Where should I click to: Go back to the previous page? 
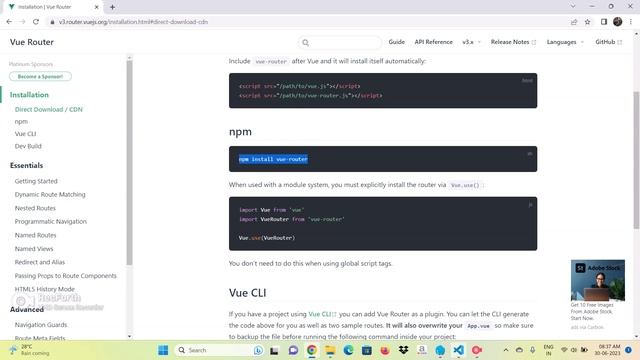coord(9,22)
